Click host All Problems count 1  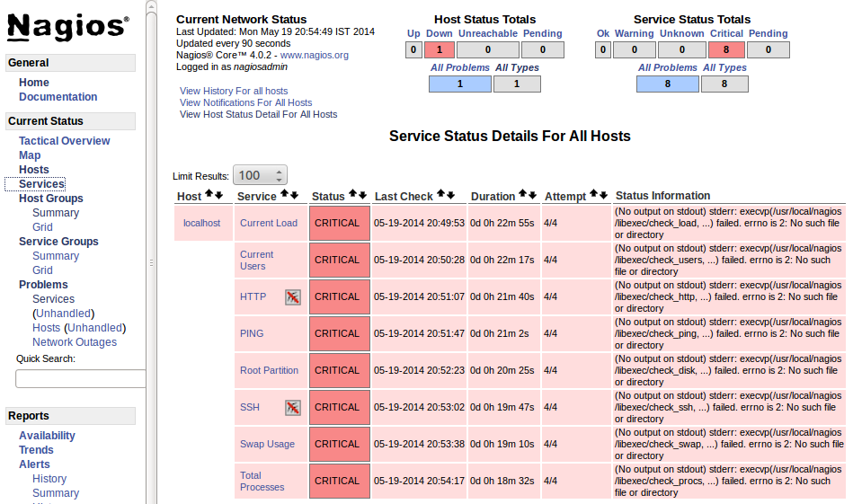(x=460, y=84)
